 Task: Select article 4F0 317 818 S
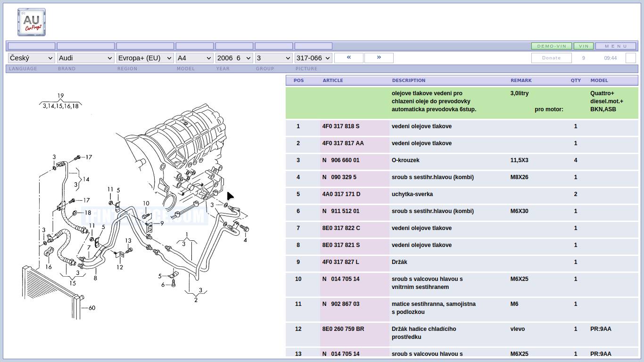tap(341, 126)
